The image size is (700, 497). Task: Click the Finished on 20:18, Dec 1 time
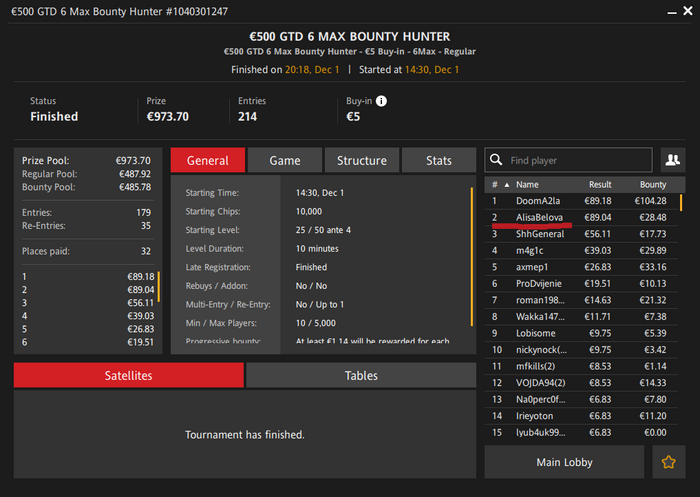312,70
